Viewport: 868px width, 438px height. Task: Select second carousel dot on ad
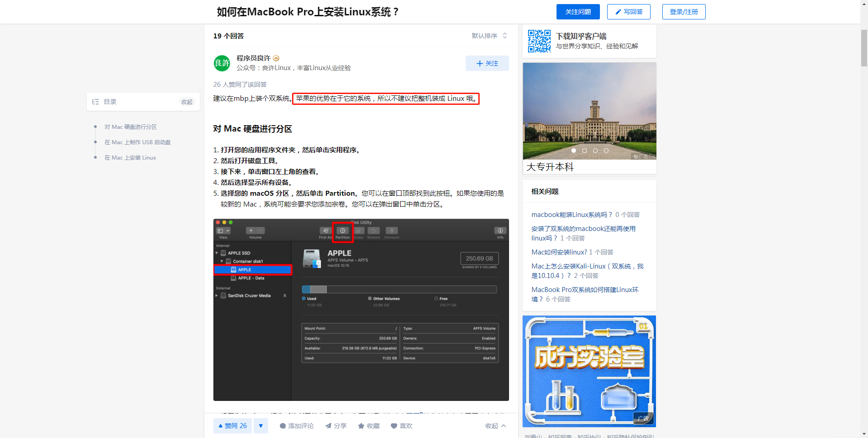point(585,151)
